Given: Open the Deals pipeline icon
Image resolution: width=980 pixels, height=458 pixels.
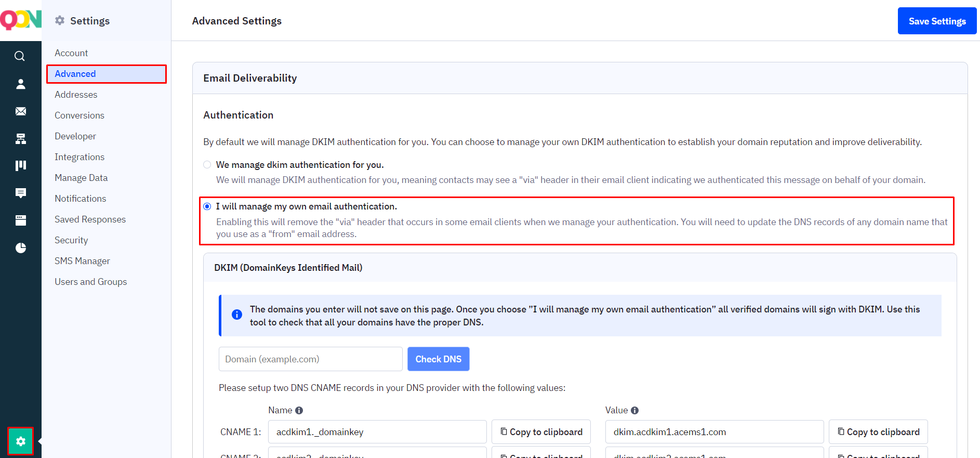Looking at the screenshot, I should (x=20, y=166).
